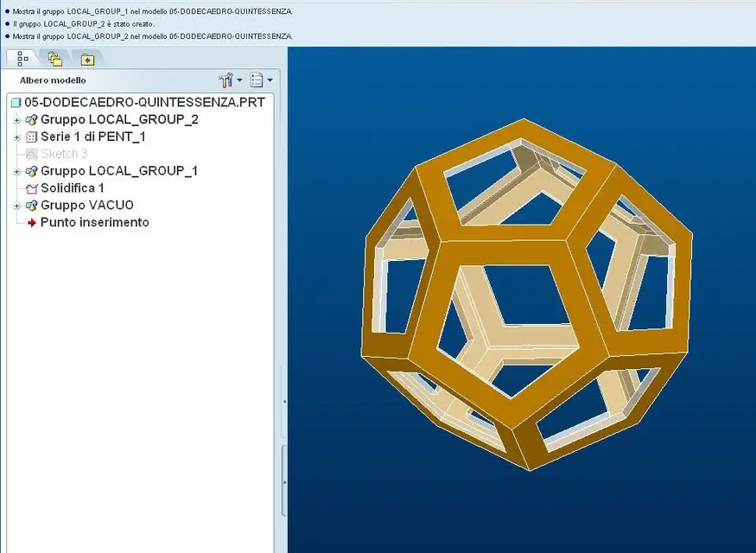The image size is (756, 553).
Task: Click the tree show list icon
Action: [257, 80]
